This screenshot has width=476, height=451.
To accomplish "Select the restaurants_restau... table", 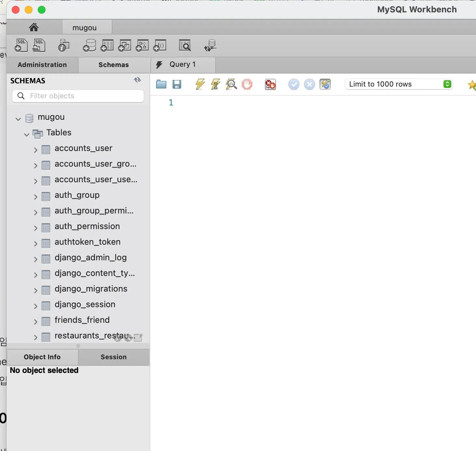I will 94,335.
